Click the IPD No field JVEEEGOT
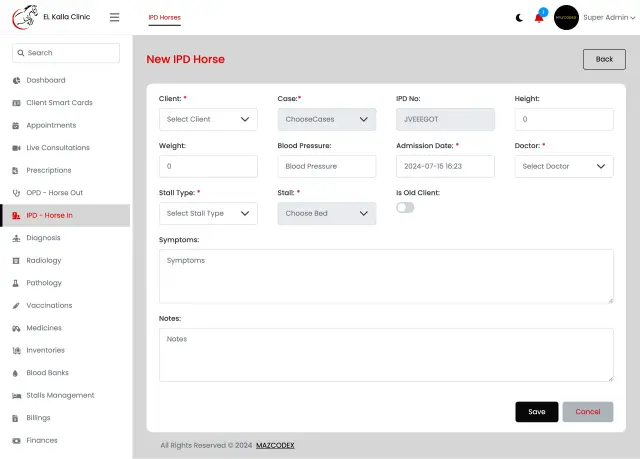This screenshot has width=640, height=459. tap(445, 120)
